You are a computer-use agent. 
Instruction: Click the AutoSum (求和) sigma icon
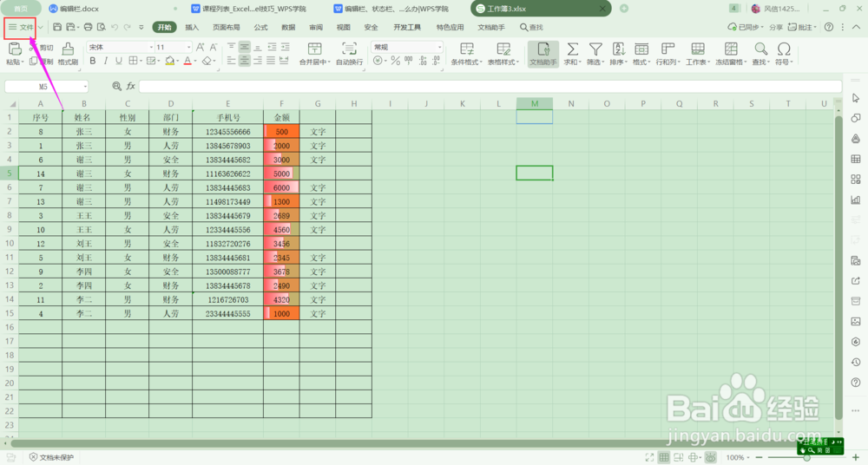(x=572, y=49)
